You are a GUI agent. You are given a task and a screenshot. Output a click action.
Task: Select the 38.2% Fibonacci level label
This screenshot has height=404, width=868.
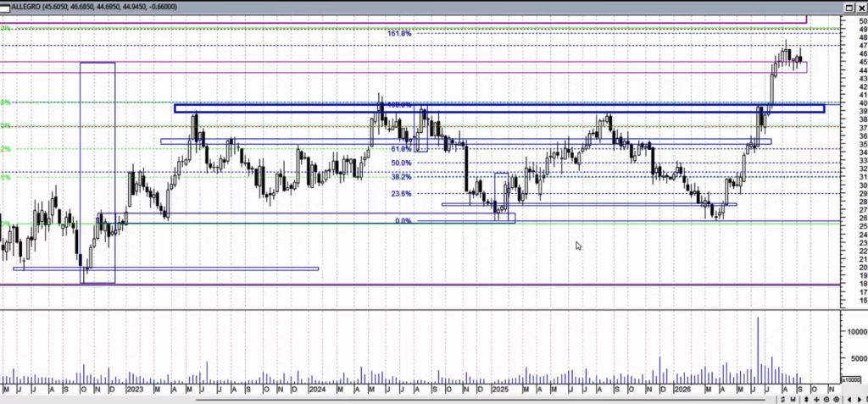coord(401,177)
